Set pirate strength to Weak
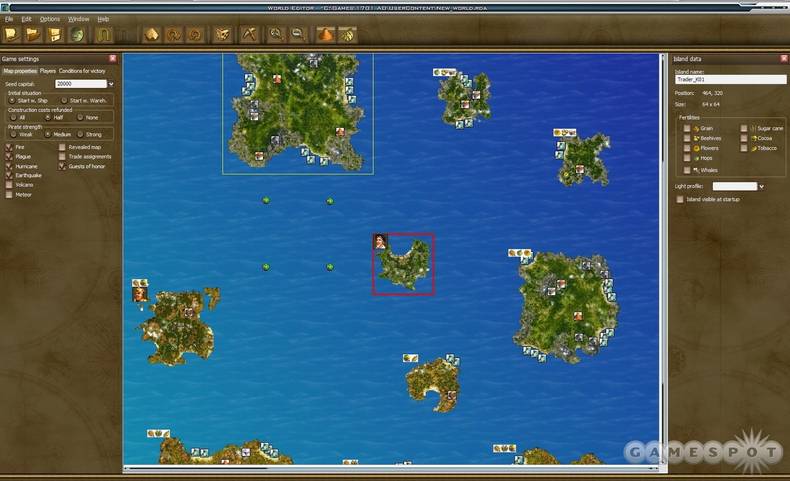Image resolution: width=790 pixels, height=481 pixels. point(14,134)
